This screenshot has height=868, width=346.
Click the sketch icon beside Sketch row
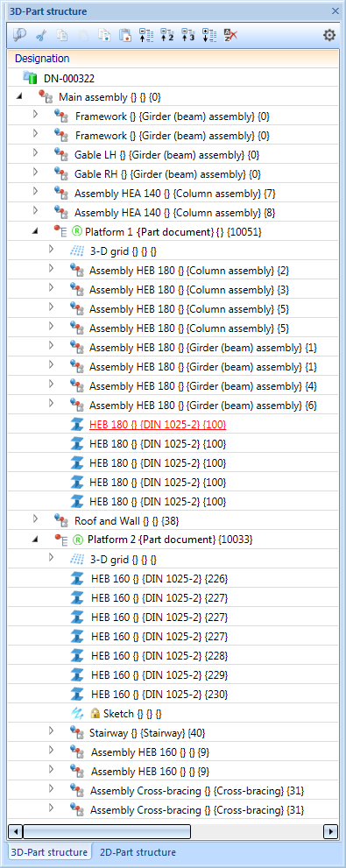point(77,713)
